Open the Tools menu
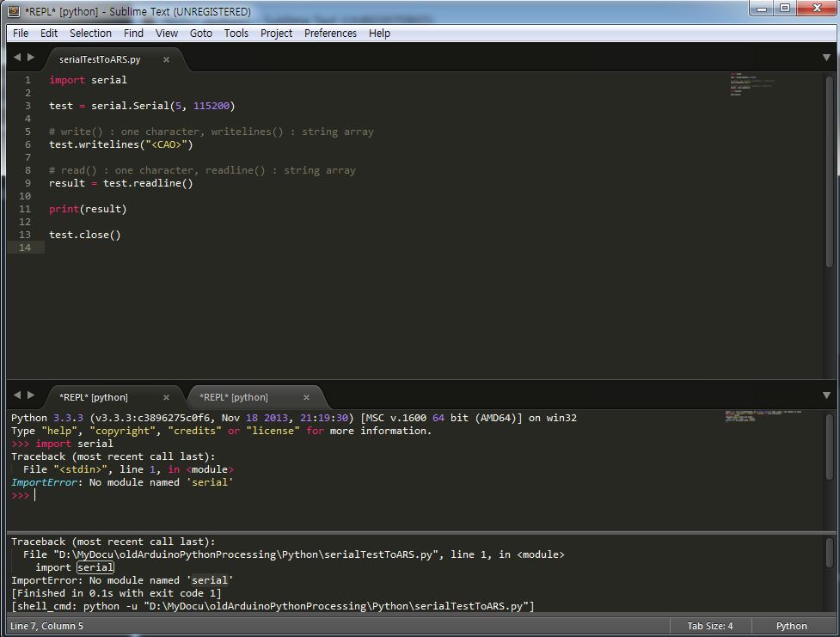 (x=236, y=34)
